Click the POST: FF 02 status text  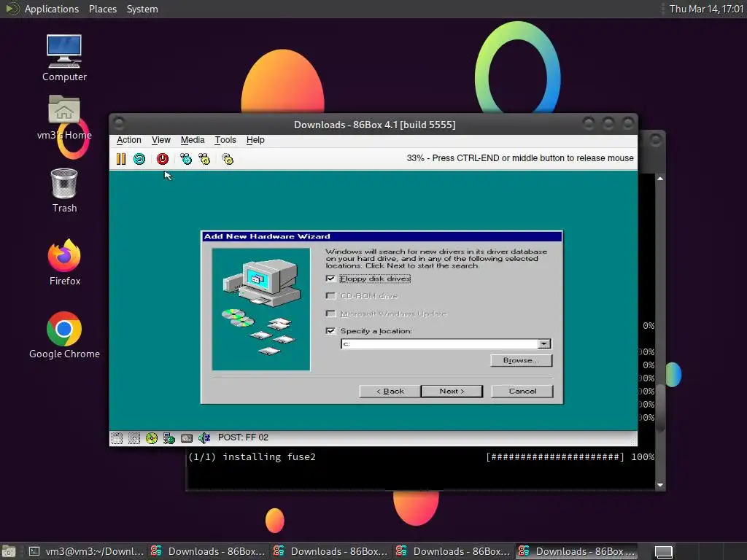coord(243,437)
